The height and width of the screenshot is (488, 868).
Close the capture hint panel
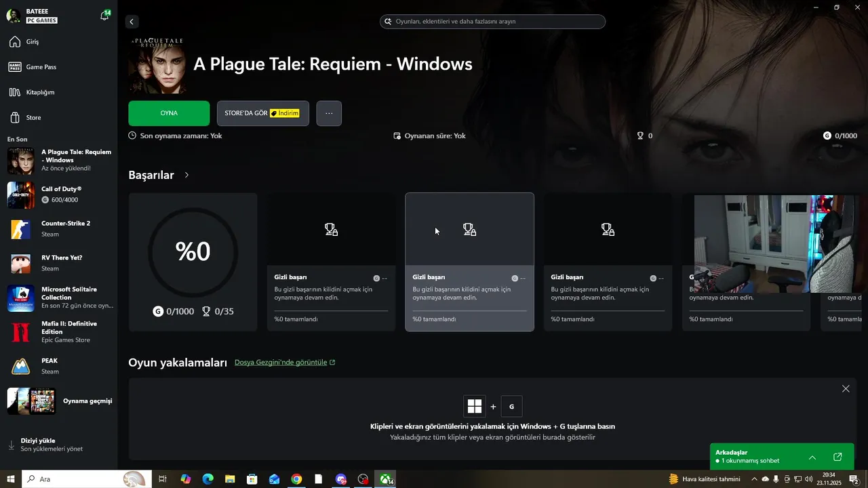(x=846, y=388)
